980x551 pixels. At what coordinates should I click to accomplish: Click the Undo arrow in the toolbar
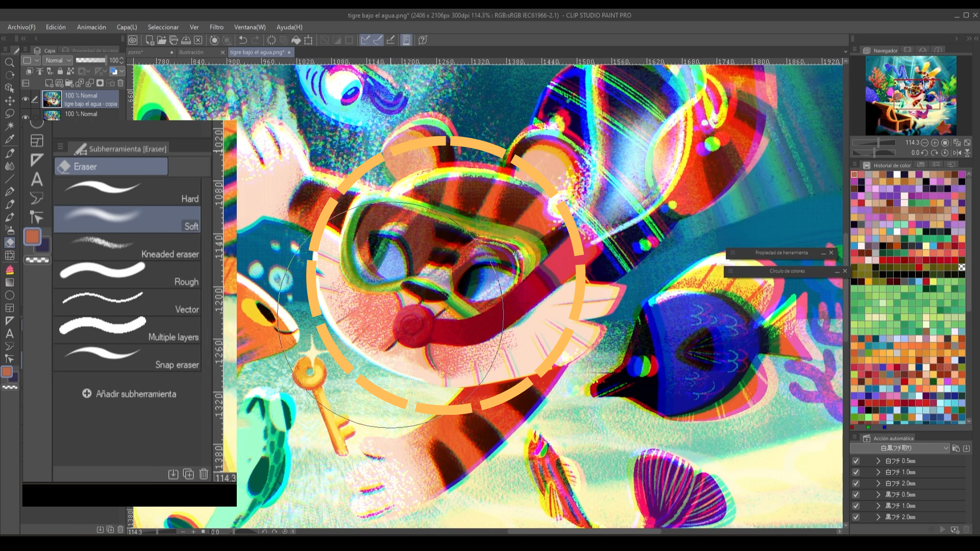pos(243,40)
